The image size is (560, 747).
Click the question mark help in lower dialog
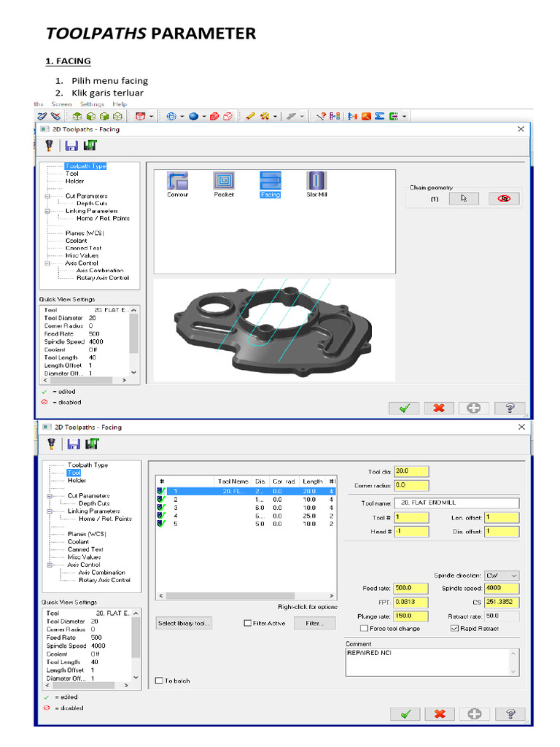[510, 714]
